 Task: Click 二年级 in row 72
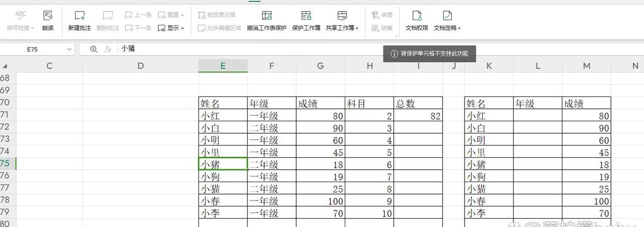point(271,127)
